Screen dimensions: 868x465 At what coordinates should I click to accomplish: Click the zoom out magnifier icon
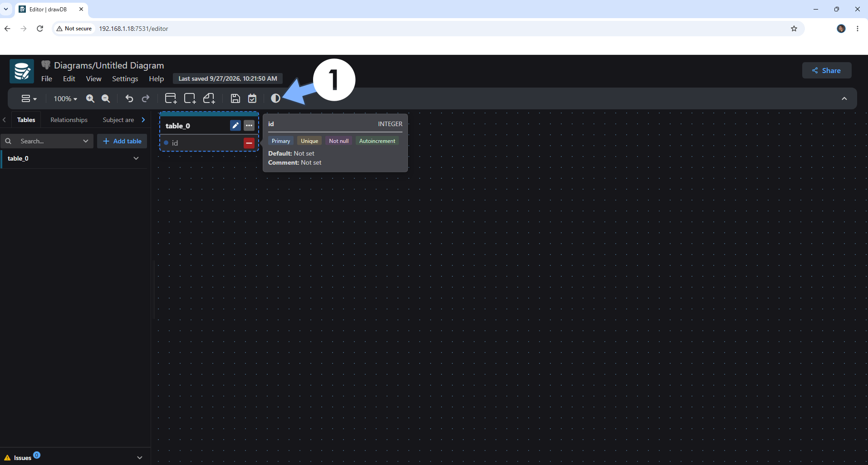click(x=106, y=98)
